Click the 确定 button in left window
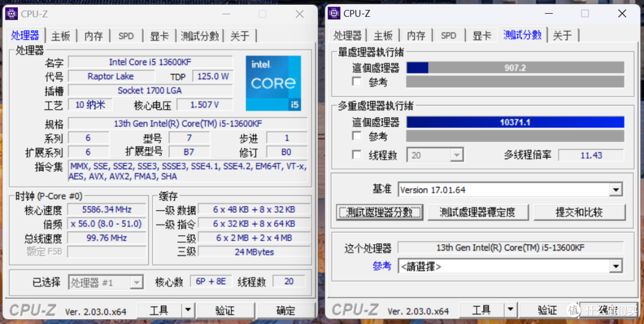Viewport: 644px width, 324px height. pyautogui.click(x=286, y=310)
